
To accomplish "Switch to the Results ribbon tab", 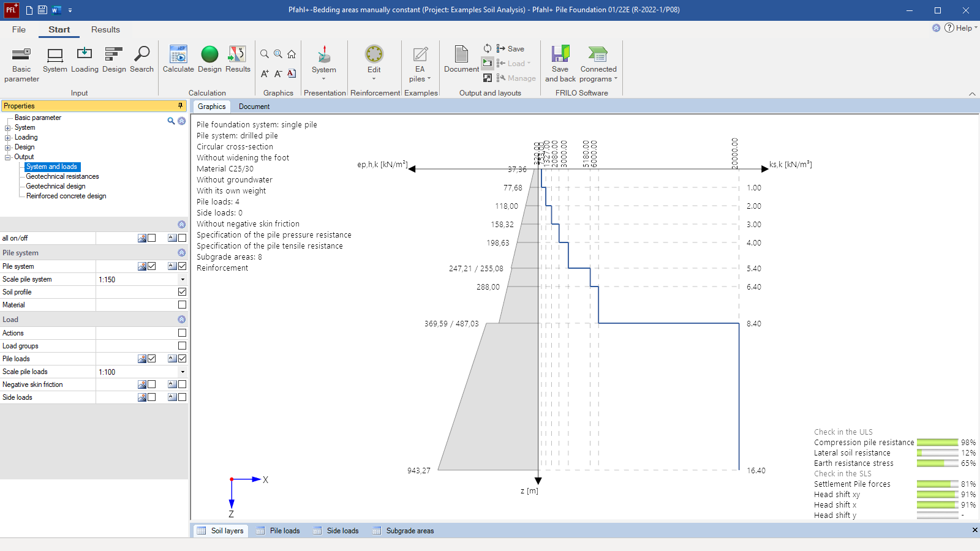I will tap(105, 29).
